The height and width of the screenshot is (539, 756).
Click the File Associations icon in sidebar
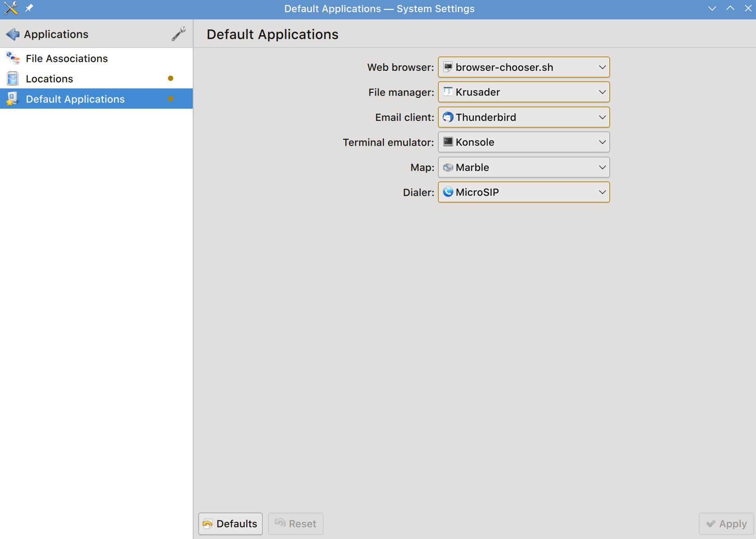tap(13, 59)
